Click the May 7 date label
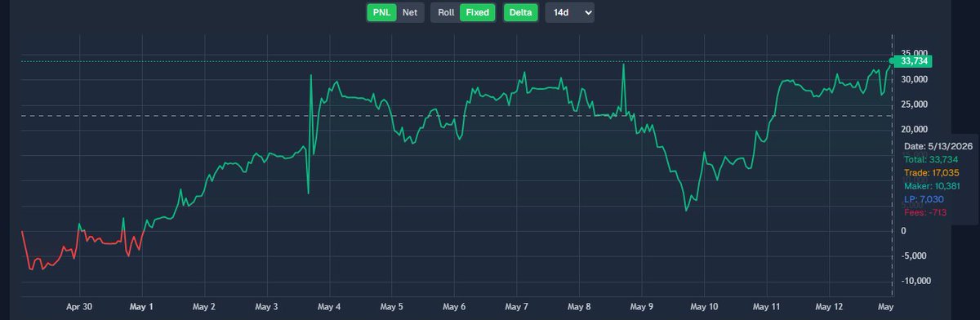The image size is (980, 320). 516,307
